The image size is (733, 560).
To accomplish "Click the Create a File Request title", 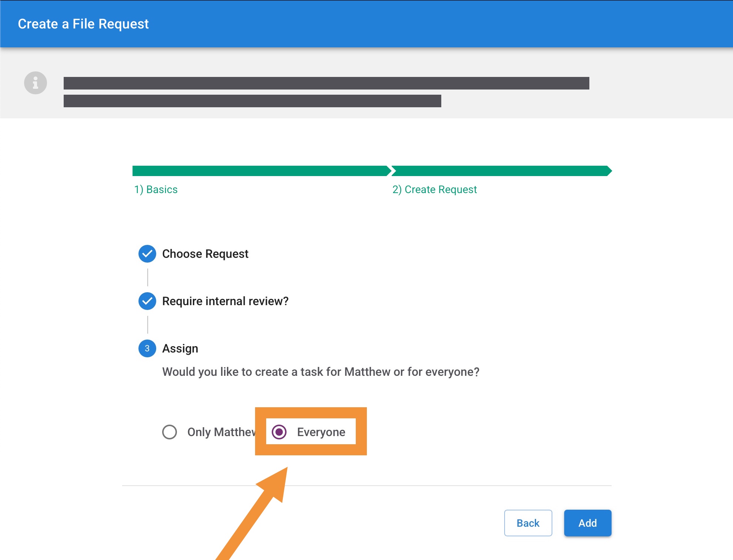I will [83, 24].
